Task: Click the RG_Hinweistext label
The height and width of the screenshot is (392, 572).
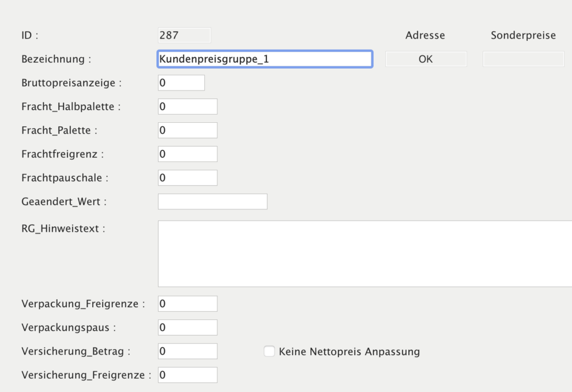Action: click(x=63, y=228)
